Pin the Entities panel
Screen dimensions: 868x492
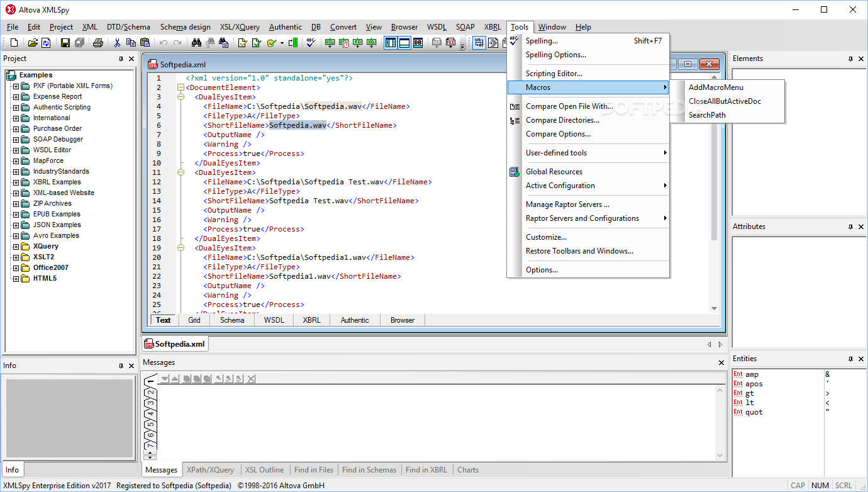850,359
